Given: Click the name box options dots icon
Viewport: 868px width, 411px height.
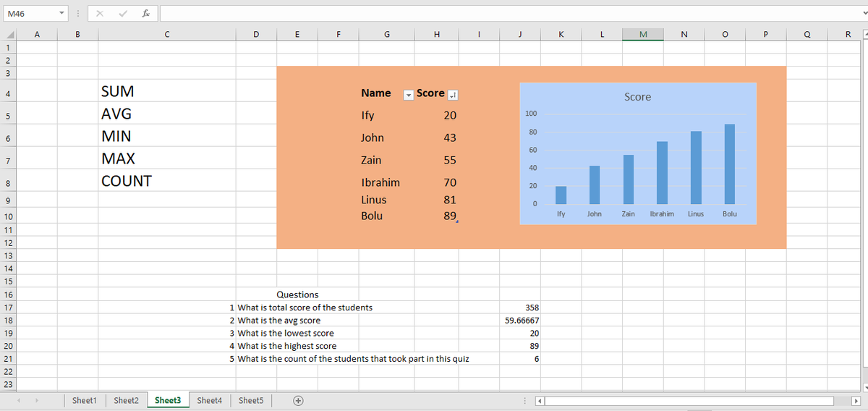Looking at the screenshot, I should click(79, 13).
